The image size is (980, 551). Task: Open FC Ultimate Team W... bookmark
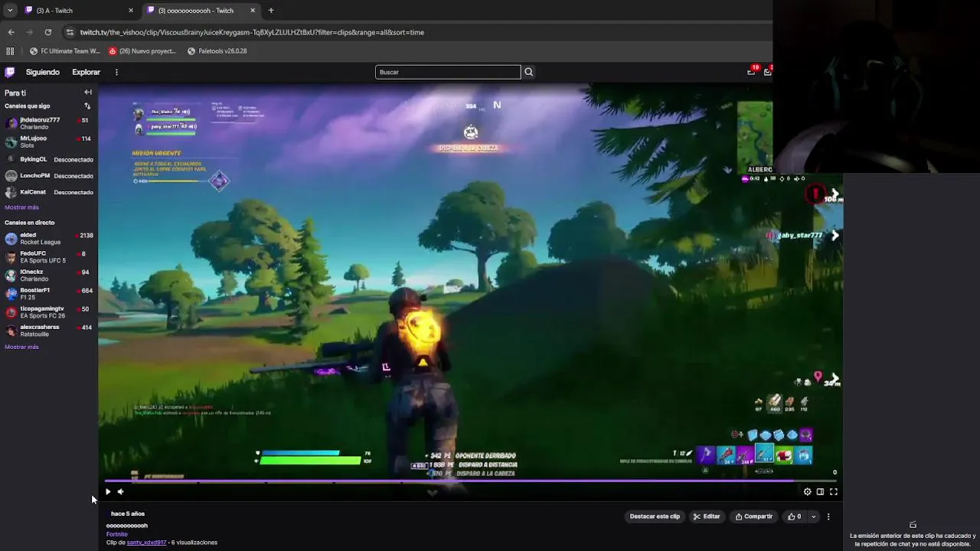pos(65,51)
